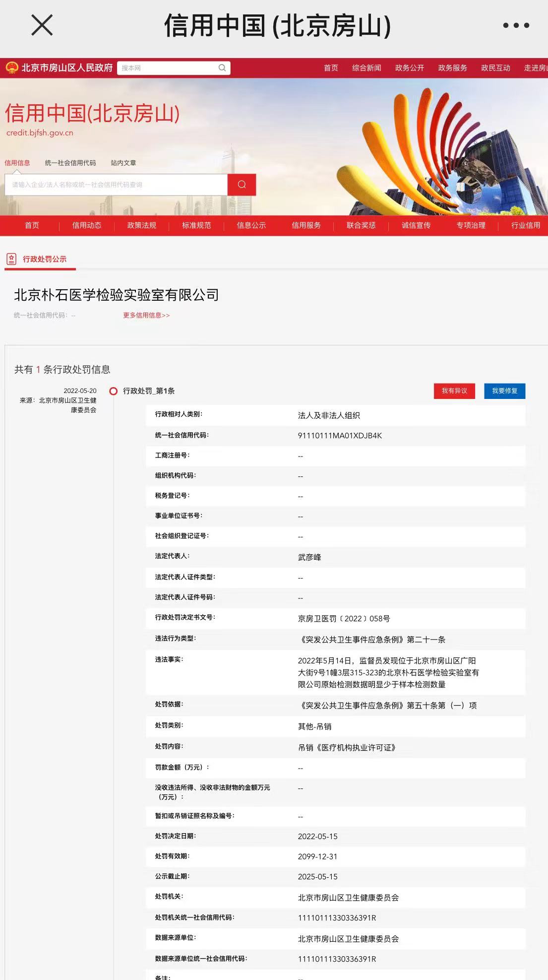Click the 我有异议 red button
Image resolution: width=548 pixels, height=980 pixels.
(x=454, y=391)
